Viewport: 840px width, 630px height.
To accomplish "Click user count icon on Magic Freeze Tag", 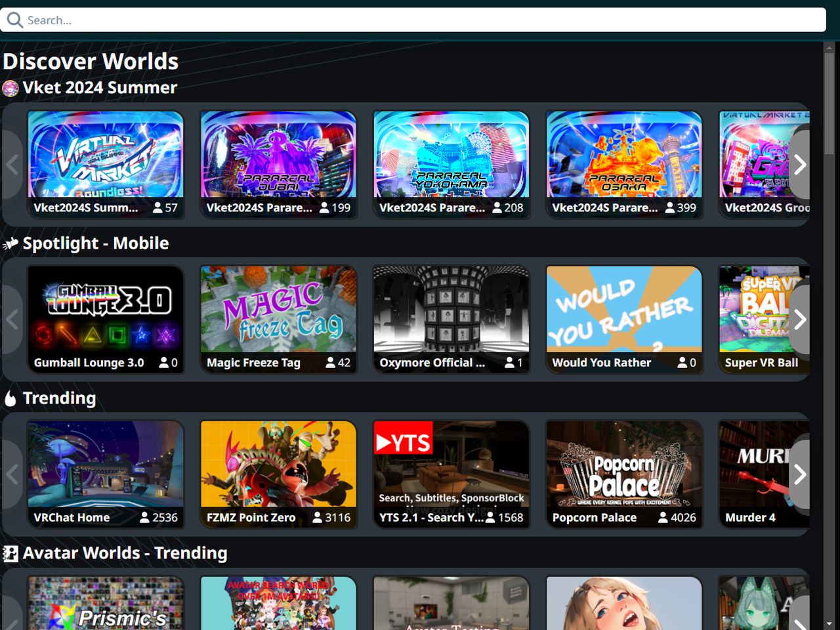I will 331,362.
